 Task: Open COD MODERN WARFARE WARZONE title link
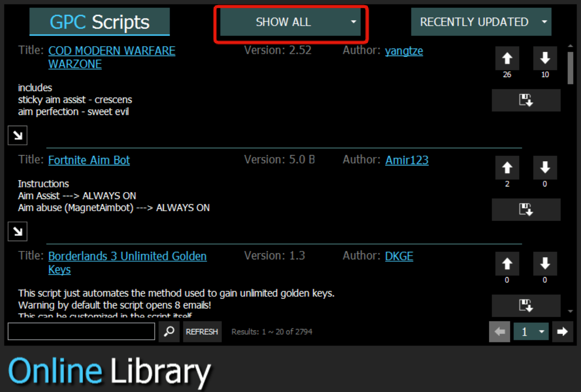(x=112, y=57)
